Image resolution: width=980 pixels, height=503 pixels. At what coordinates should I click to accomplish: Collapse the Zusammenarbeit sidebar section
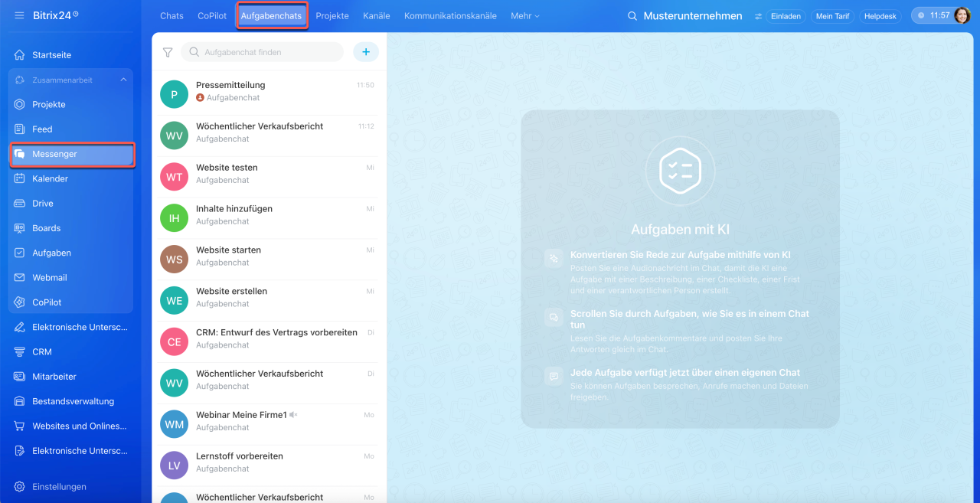pyautogui.click(x=123, y=80)
